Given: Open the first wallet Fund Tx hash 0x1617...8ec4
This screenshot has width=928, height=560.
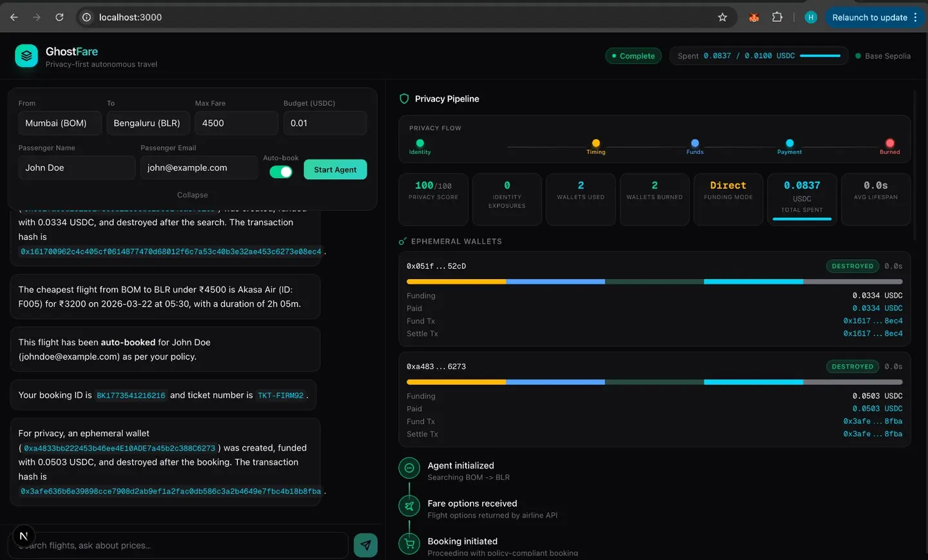Looking at the screenshot, I should (x=873, y=321).
